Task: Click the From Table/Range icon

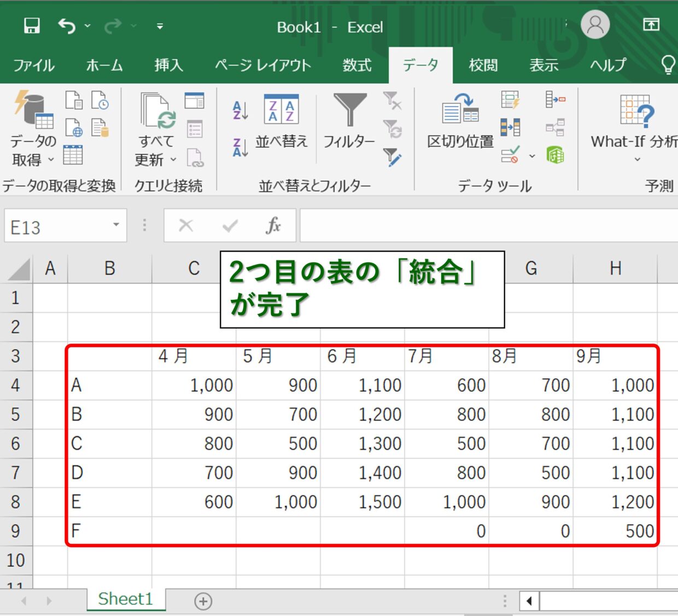Action: [x=73, y=155]
